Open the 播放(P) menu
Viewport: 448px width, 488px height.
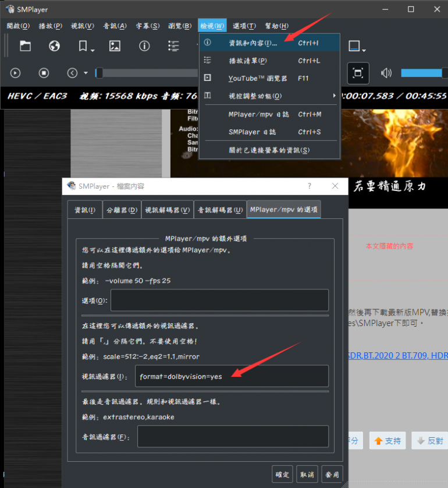coord(51,26)
